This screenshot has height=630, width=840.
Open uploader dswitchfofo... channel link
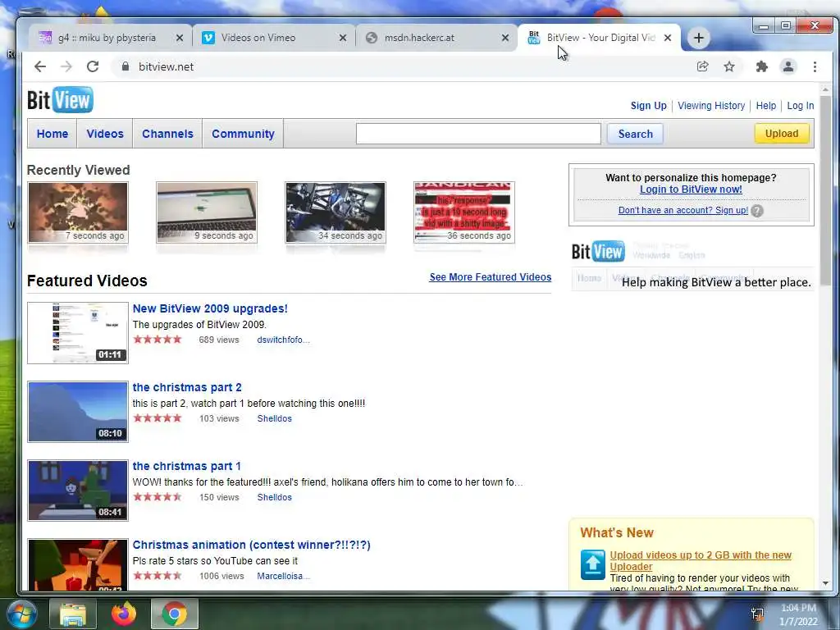tap(283, 340)
